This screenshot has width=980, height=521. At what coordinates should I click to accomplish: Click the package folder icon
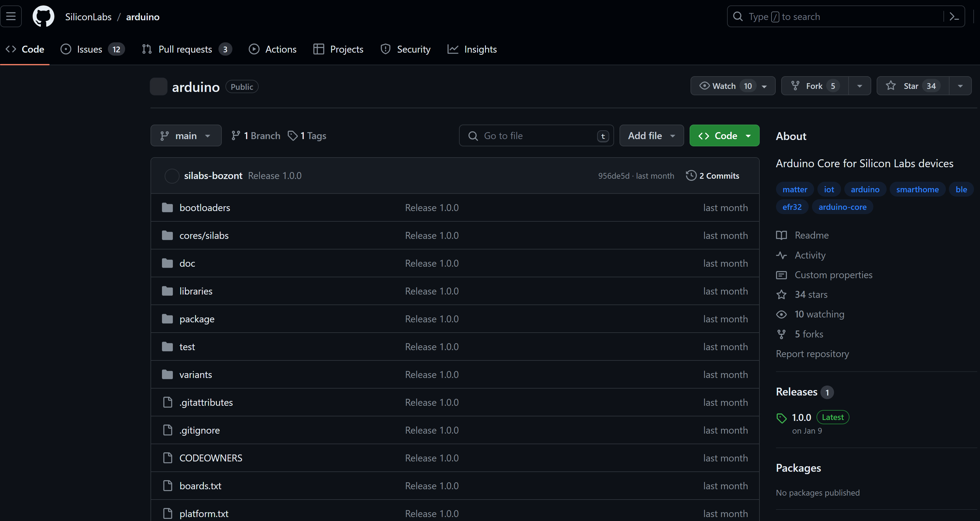click(x=167, y=318)
